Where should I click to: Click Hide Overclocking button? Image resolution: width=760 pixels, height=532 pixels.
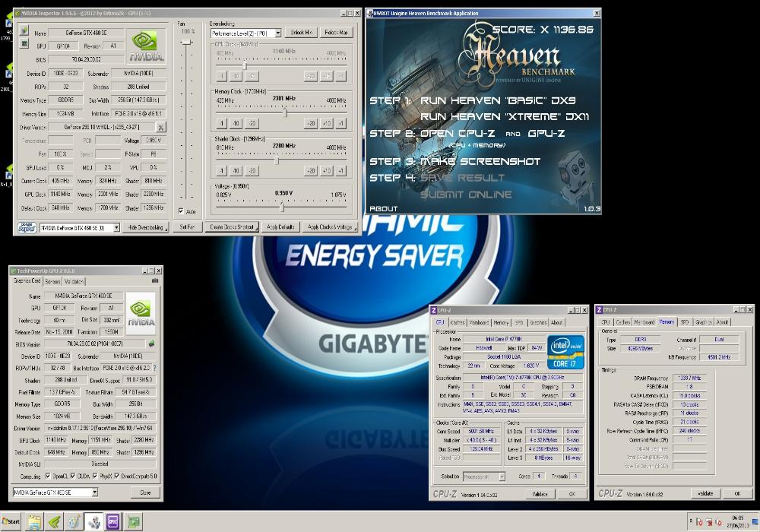click(x=146, y=227)
